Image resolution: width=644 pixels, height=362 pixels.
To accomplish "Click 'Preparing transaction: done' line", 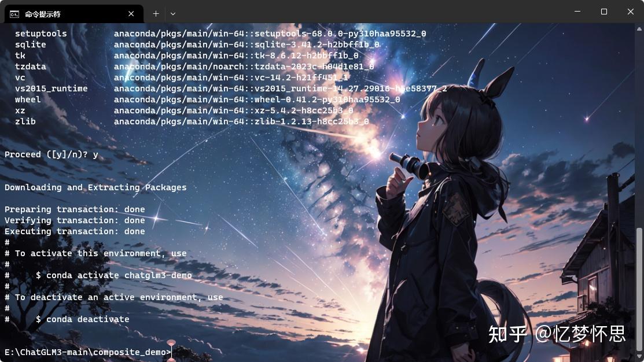I will (x=75, y=209).
